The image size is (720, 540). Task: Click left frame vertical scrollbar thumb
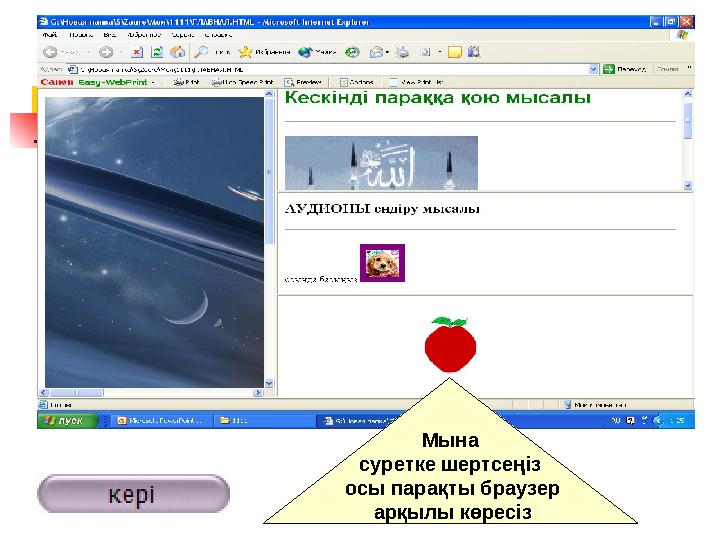270,171
